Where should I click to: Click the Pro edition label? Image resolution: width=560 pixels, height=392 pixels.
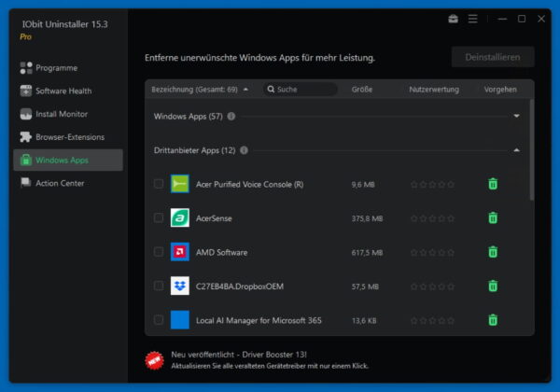[26, 36]
